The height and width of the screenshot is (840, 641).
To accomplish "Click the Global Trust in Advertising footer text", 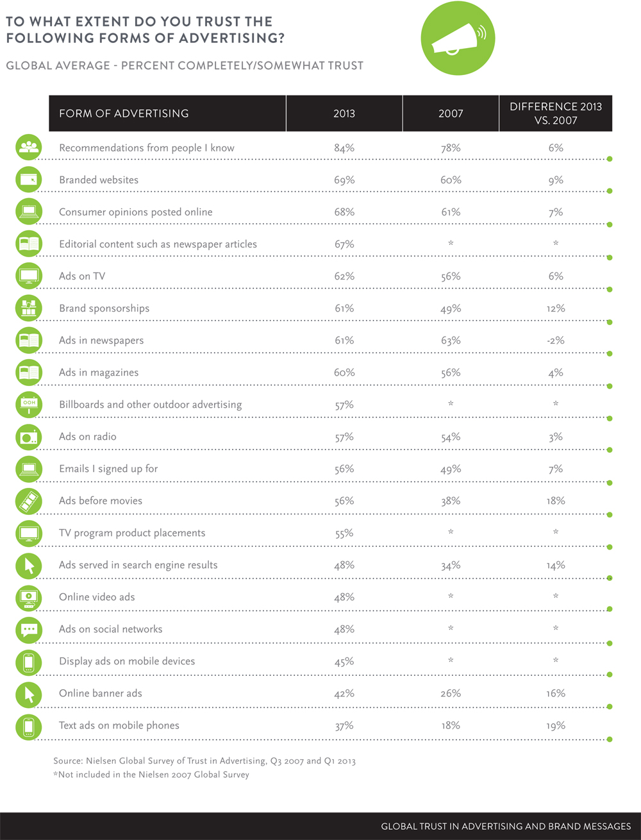I will (x=506, y=827).
